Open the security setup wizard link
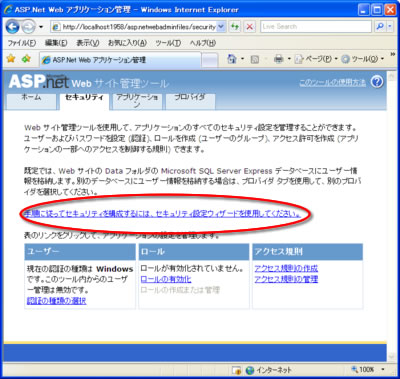Image resolution: width=400 pixels, height=379 pixels. (162, 214)
